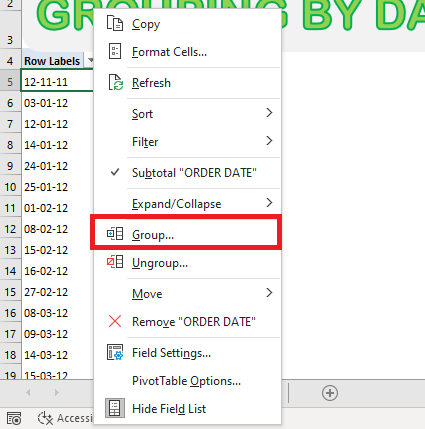This screenshot has height=429, width=425.
Task: Click the Copy icon in context menu
Action: pyautogui.click(x=115, y=24)
